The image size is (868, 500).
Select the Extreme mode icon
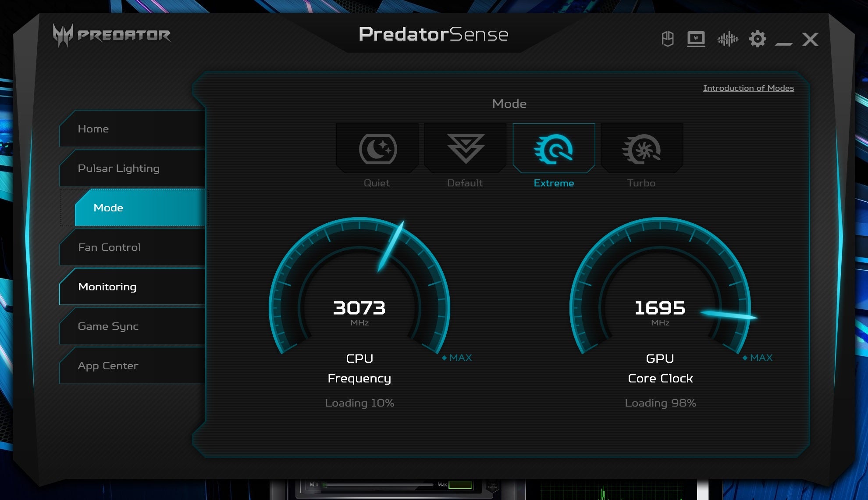click(554, 149)
